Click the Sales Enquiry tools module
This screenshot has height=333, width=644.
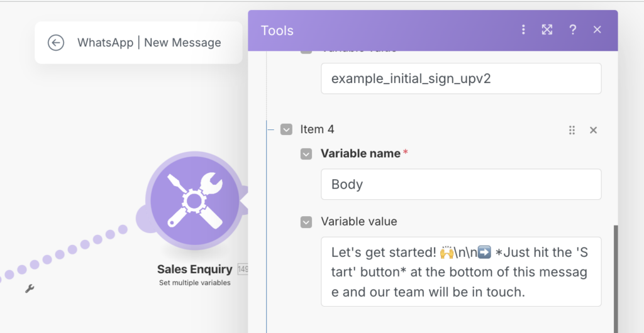point(195,200)
